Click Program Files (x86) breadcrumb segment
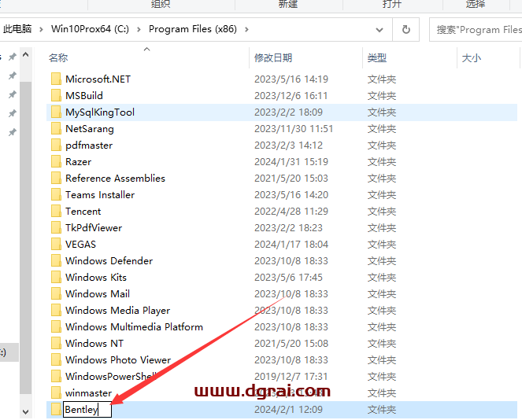 coord(193,29)
